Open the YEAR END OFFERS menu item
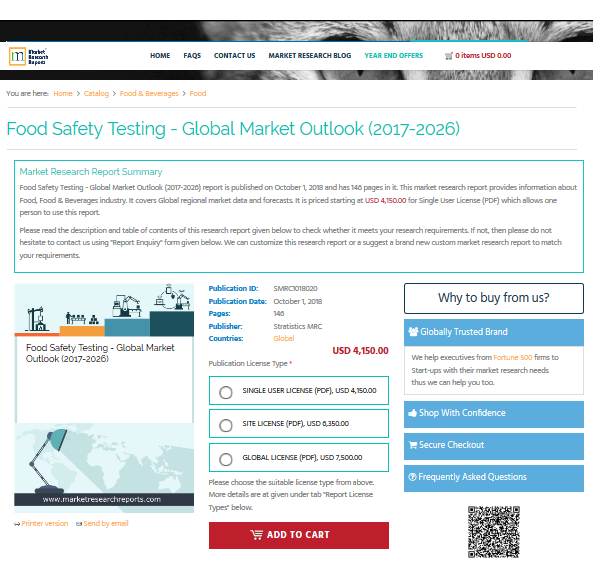 394,56
